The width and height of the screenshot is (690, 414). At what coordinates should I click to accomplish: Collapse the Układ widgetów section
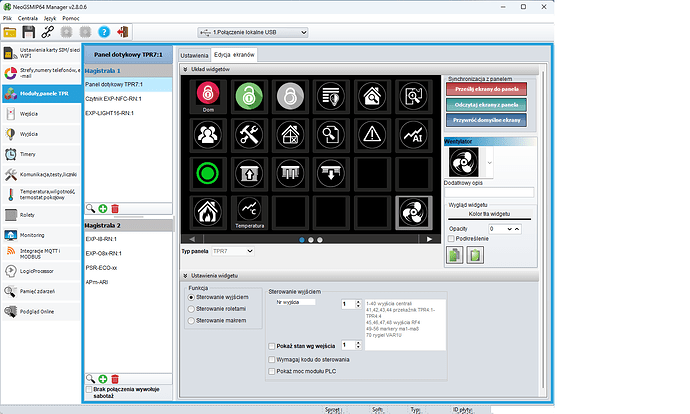pyautogui.click(x=185, y=69)
